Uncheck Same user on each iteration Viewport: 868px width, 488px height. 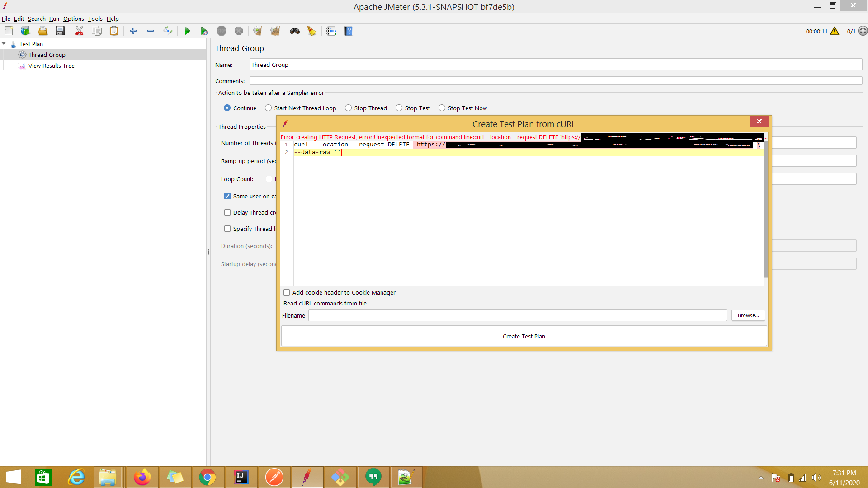coord(227,196)
